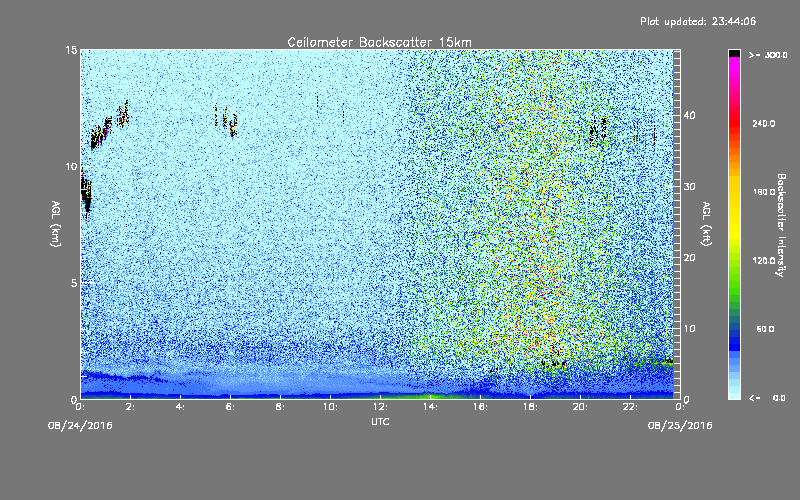This screenshot has height=500, width=800.
Task: Click the "20" tick on the kft axis
Action: pos(689,258)
